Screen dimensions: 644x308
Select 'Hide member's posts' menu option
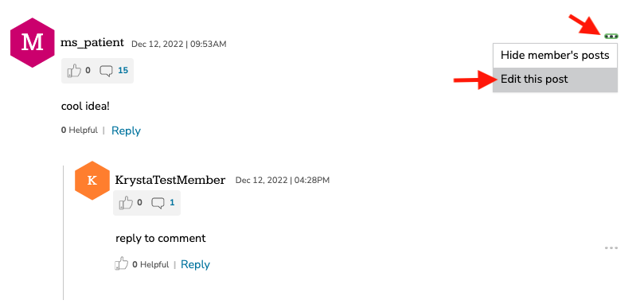click(x=555, y=55)
